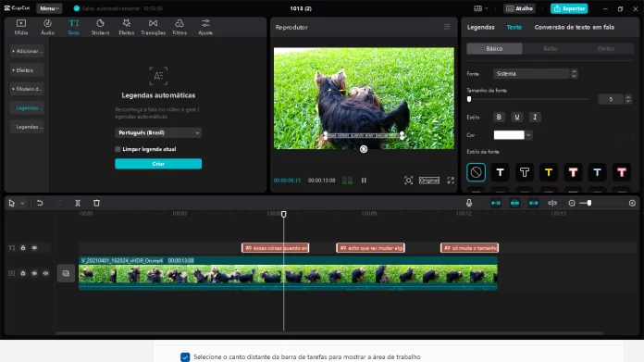Enter fullscreen preview
Image resolution: width=644 pixels, height=362 pixels.
coord(451,181)
